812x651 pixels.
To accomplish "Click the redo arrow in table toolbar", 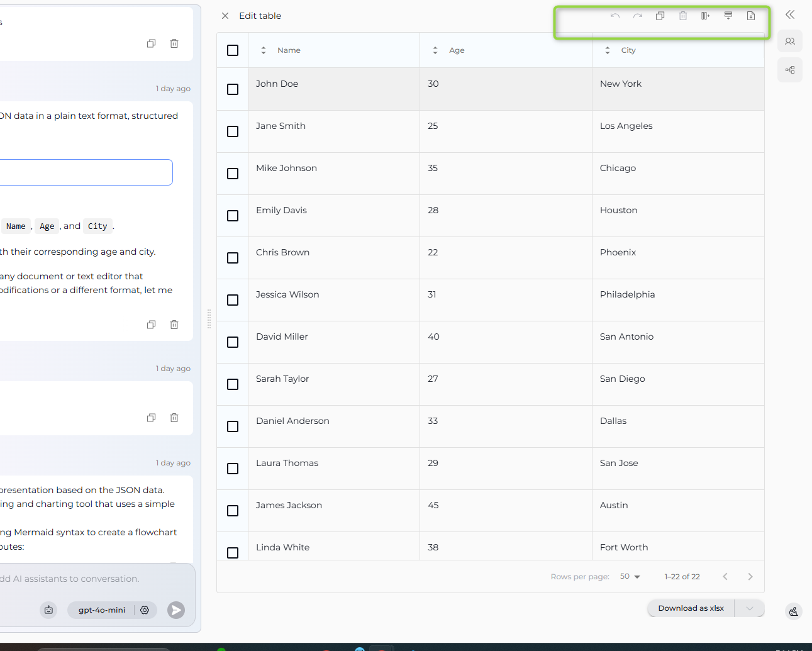I will (637, 16).
